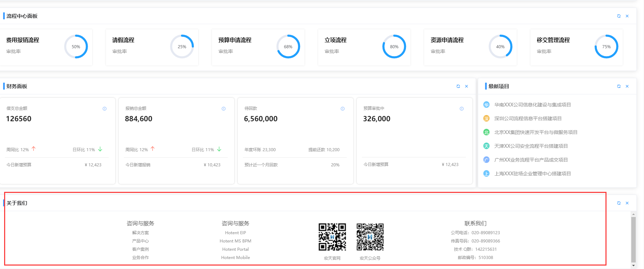Open the 预算申请流程 card title
The height and width of the screenshot is (269, 644).
pos(235,40)
